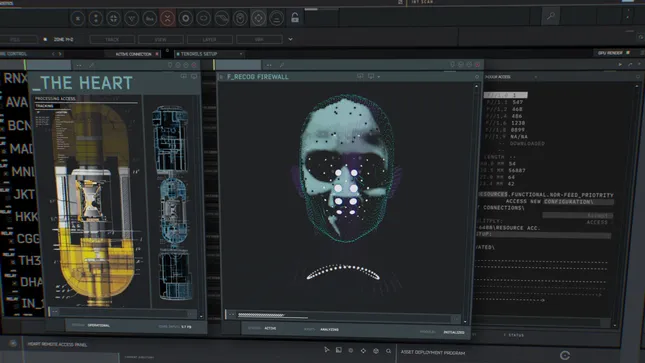
Task: Click the red highlighted hourglass tool
Action: [x=167, y=18]
